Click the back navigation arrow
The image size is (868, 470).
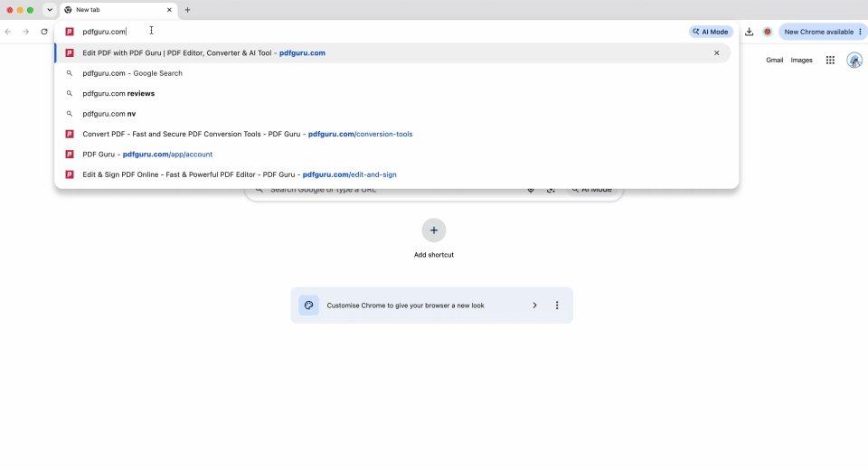tap(8, 32)
